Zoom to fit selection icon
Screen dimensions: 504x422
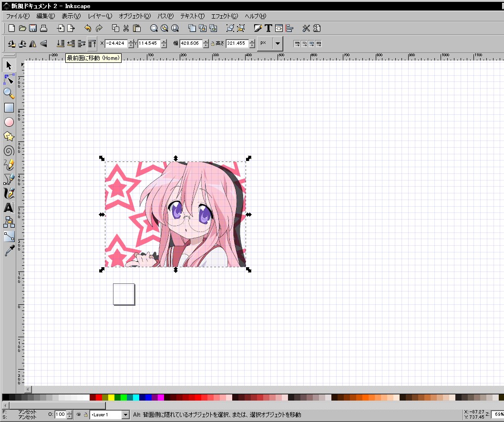click(154, 28)
